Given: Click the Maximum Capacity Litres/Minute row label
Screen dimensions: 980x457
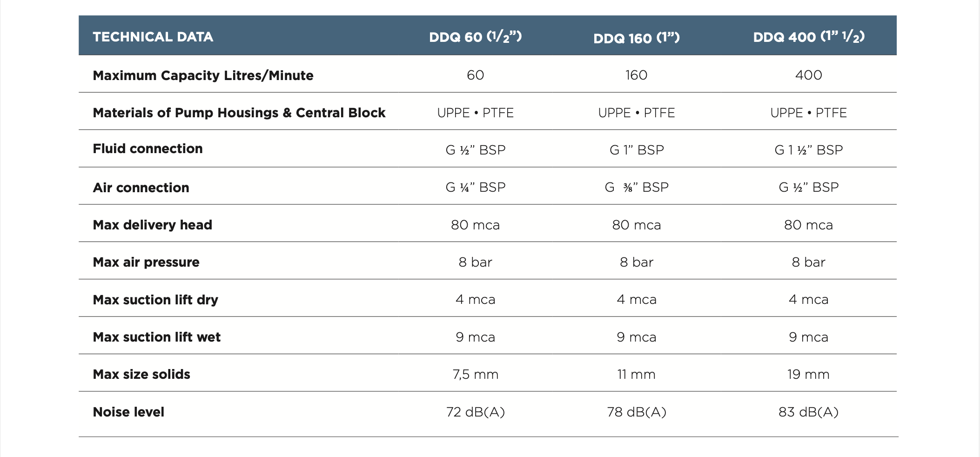Looking at the screenshot, I should [203, 75].
